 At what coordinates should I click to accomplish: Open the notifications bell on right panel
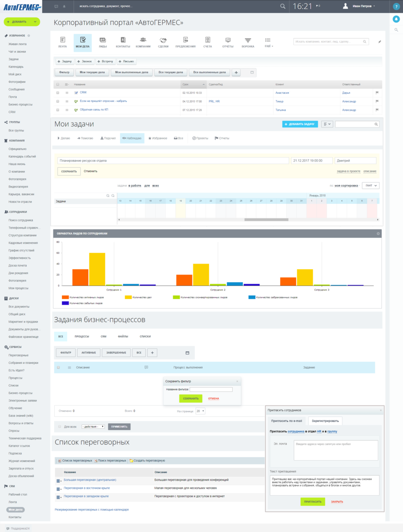pyautogui.click(x=396, y=19)
